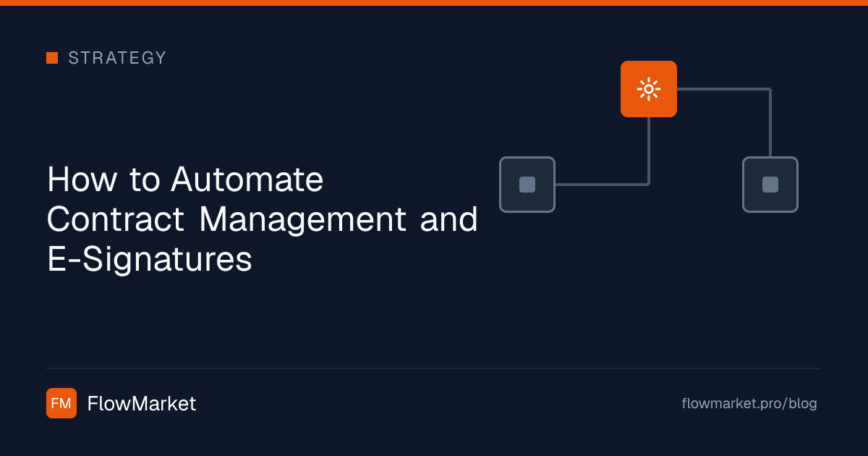Click the horizontal connector right of orange node
The height and width of the screenshot is (456, 868).
point(723,89)
